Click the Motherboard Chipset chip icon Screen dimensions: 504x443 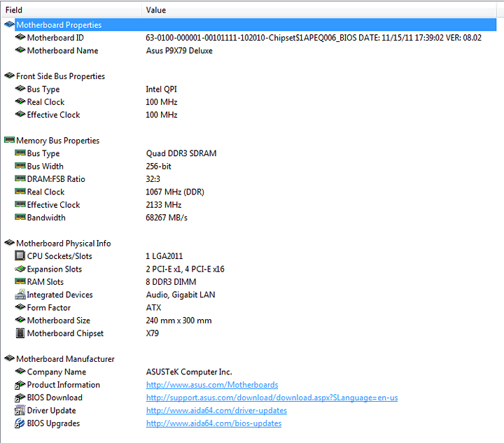(x=20, y=333)
